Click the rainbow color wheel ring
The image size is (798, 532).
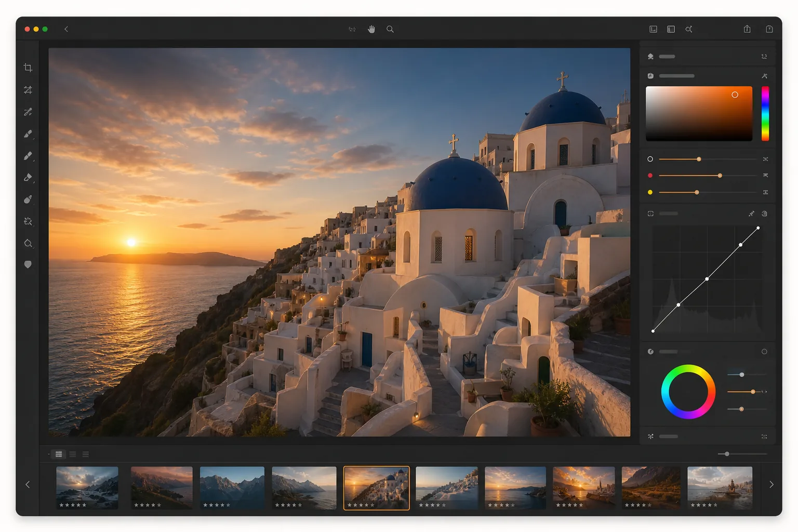[688, 369]
